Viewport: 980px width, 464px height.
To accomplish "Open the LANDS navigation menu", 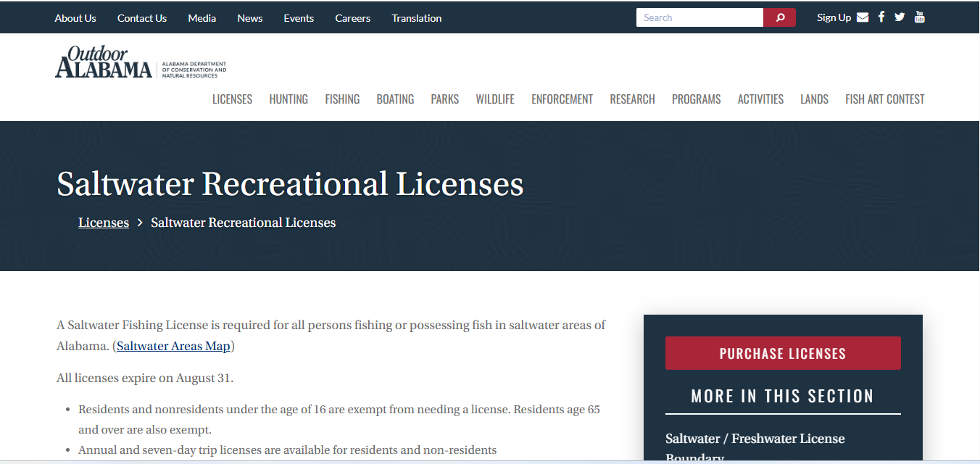I will (x=815, y=99).
